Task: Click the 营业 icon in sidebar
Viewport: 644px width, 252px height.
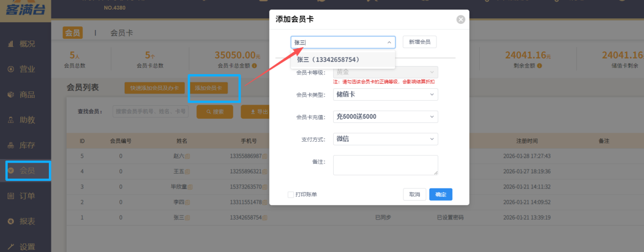Action: [11, 69]
